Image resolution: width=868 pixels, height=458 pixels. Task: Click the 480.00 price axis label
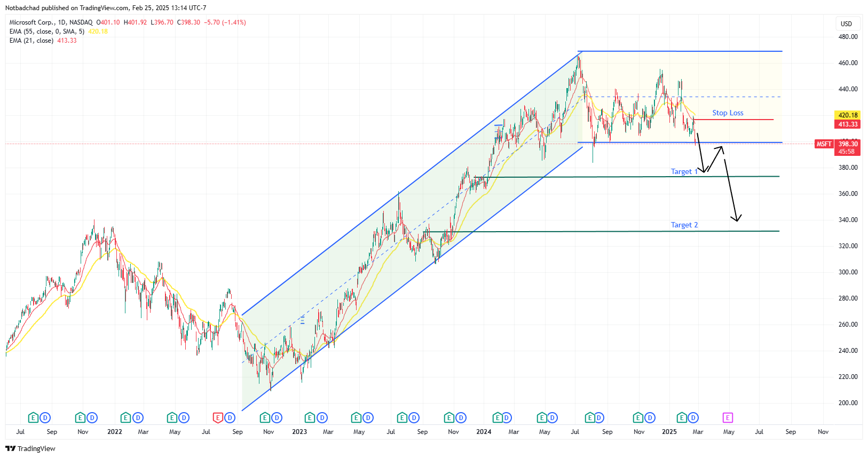click(x=848, y=37)
